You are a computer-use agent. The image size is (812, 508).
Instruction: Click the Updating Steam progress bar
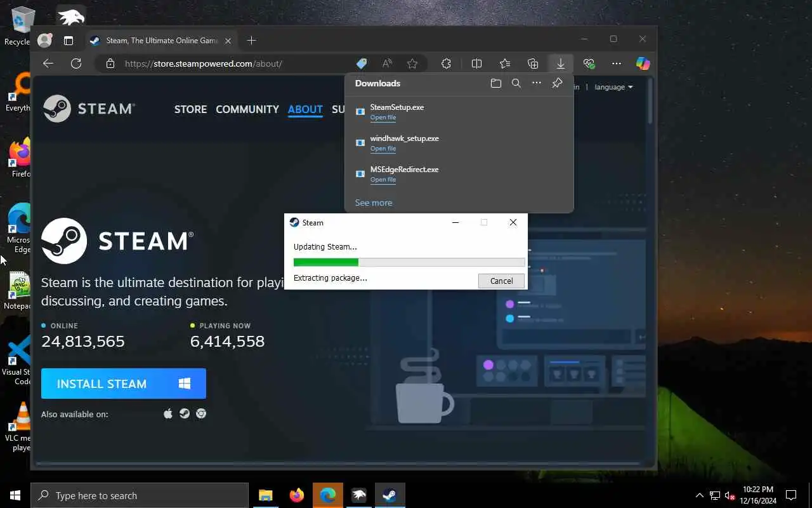409,262
